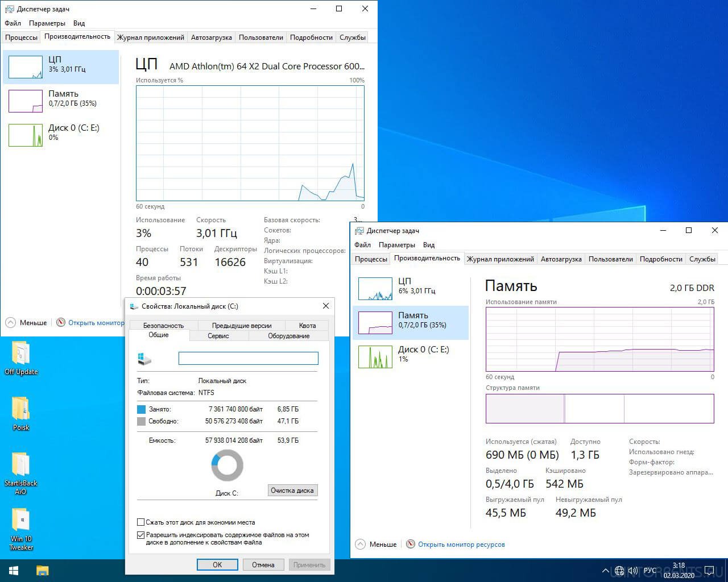Viewport: 728px width, 582px height.
Task: Open resource monitor link in back window
Action: coord(96,323)
